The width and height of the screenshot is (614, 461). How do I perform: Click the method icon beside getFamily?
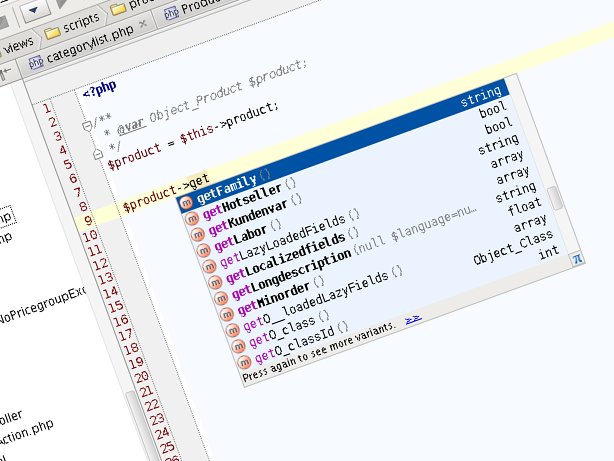(x=186, y=202)
